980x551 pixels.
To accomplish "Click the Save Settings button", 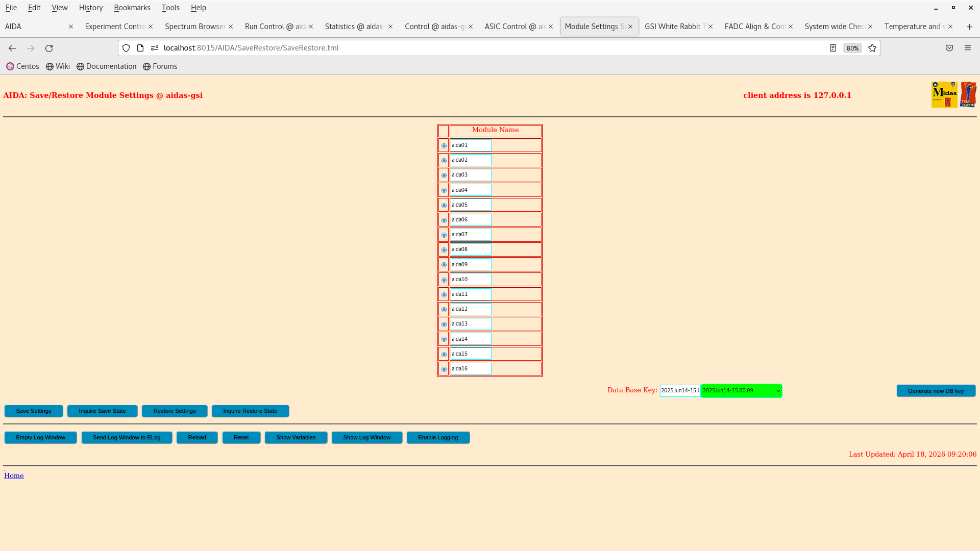I will click(x=33, y=411).
